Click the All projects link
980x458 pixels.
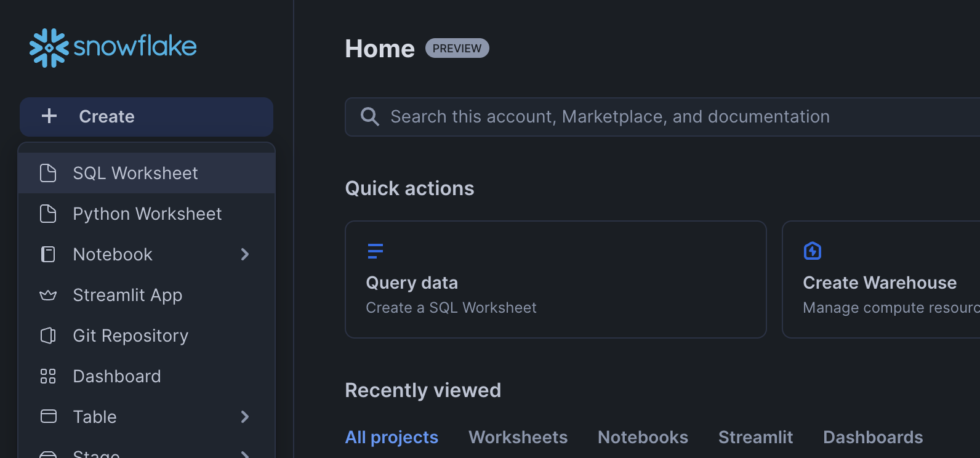pyautogui.click(x=392, y=437)
